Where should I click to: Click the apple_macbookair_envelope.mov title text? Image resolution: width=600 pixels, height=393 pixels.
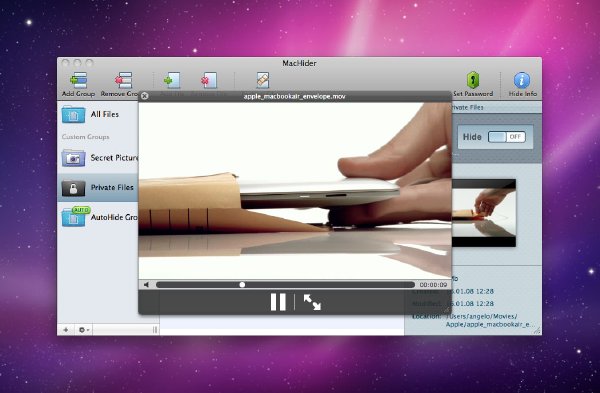(295, 96)
